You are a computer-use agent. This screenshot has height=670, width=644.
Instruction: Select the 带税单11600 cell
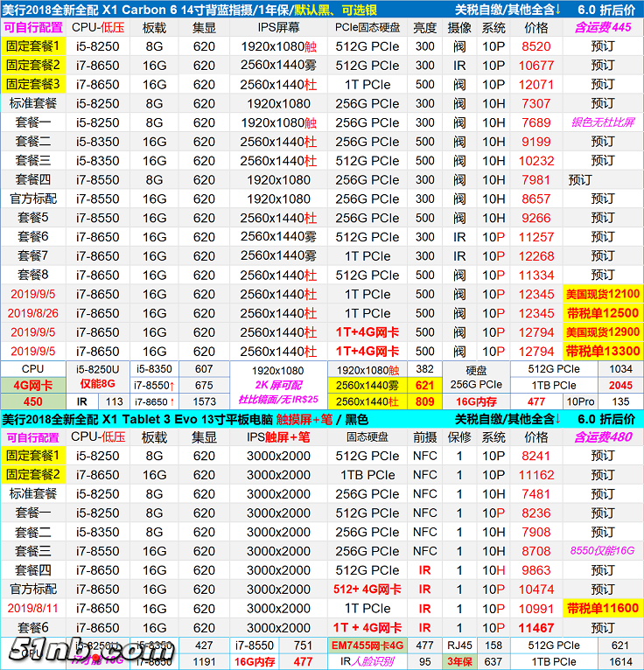coord(602,608)
